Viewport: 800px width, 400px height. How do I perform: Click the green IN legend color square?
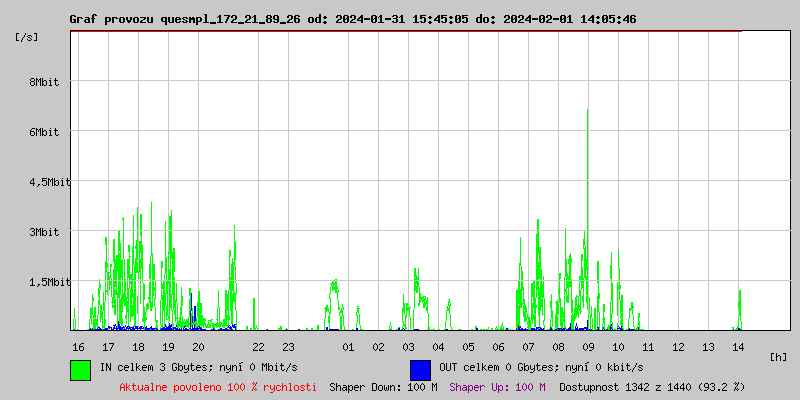pos(80,369)
